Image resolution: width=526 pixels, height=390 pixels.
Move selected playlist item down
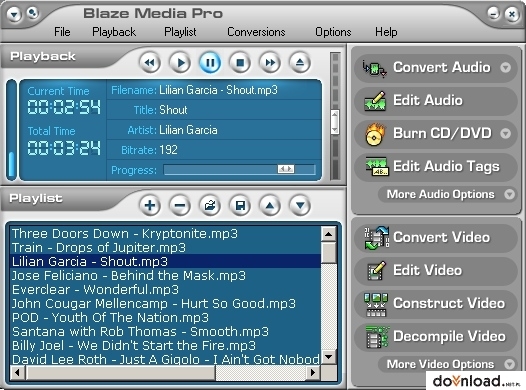[x=300, y=205]
